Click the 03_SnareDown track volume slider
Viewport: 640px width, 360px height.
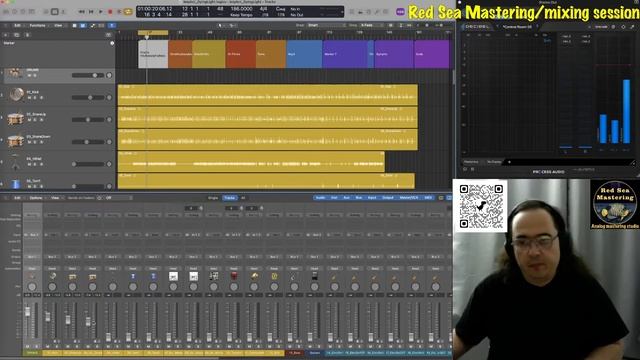pos(88,142)
